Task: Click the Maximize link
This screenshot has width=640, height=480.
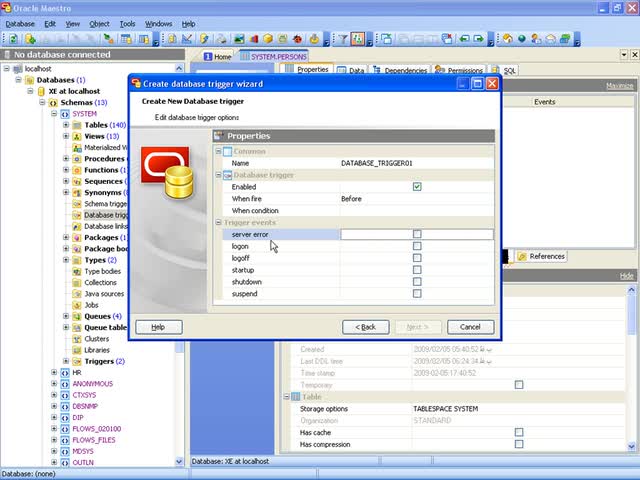Action: pos(620,86)
